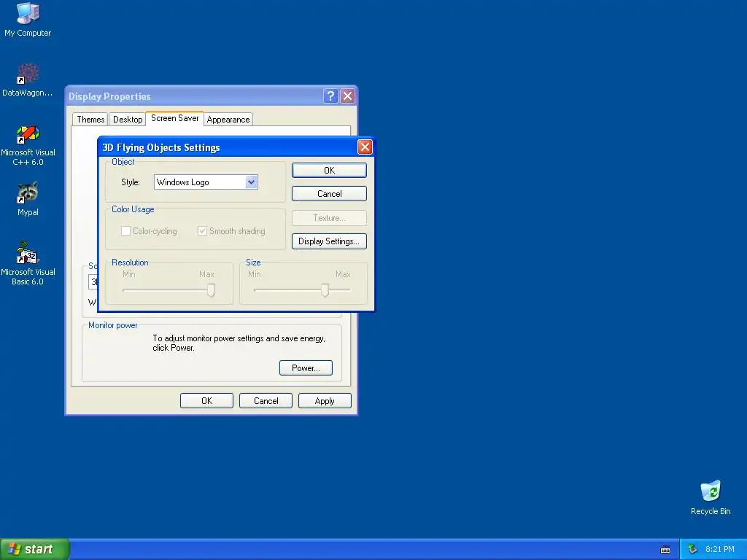Select Microsoft Visual C++ 6.0 shortcut

pos(28,145)
